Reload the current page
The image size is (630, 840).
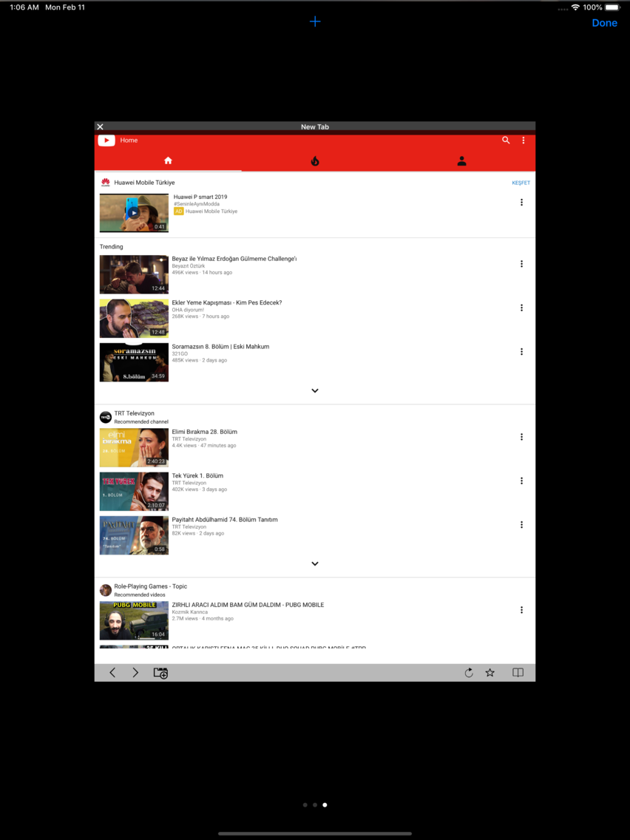pyautogui.click(x=469, y=672)
